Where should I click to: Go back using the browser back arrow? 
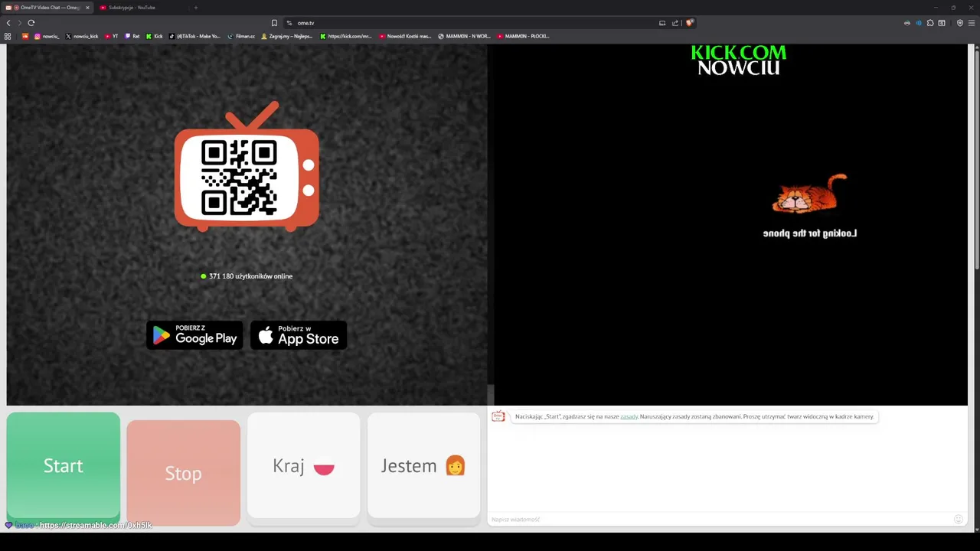pos(8,23)
